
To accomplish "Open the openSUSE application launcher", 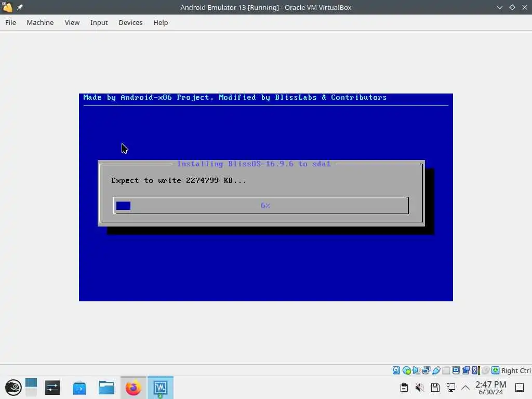I will [13, 388].
